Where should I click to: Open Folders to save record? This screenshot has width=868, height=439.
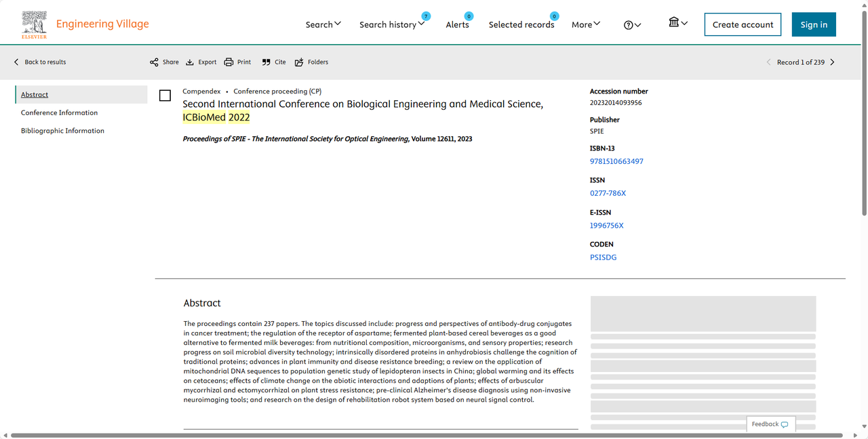(300, 62)
